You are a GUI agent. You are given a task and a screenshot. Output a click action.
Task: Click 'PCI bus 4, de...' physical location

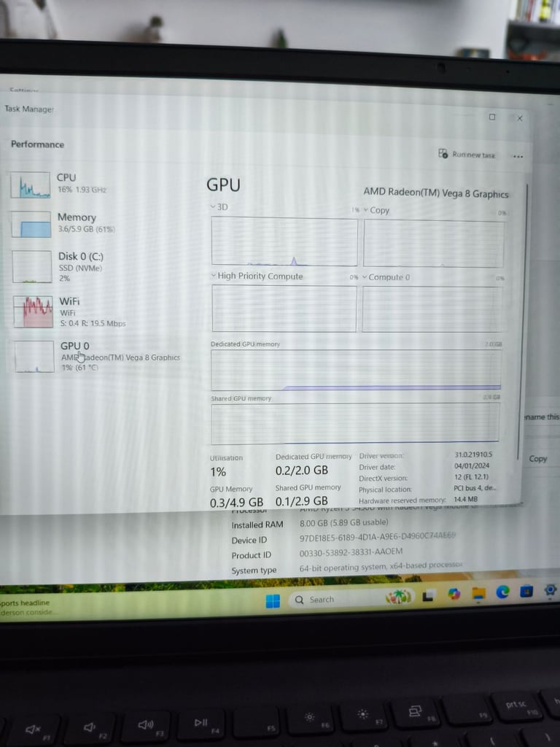point(474,487)
